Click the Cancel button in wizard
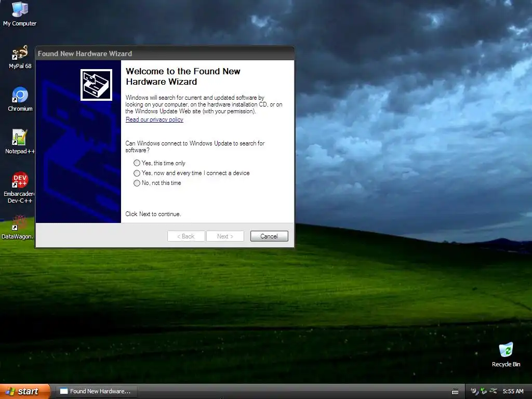This screenshot has width=532, height=399. tap(269, 236)
